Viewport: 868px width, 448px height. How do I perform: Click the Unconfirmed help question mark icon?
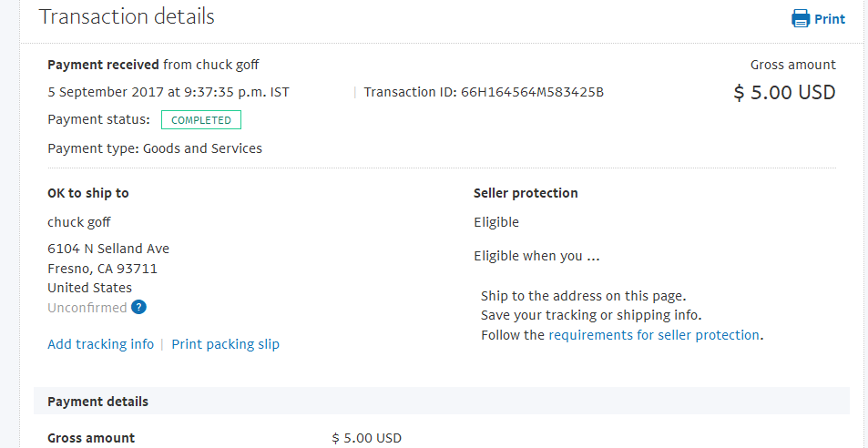pos(139,308)
